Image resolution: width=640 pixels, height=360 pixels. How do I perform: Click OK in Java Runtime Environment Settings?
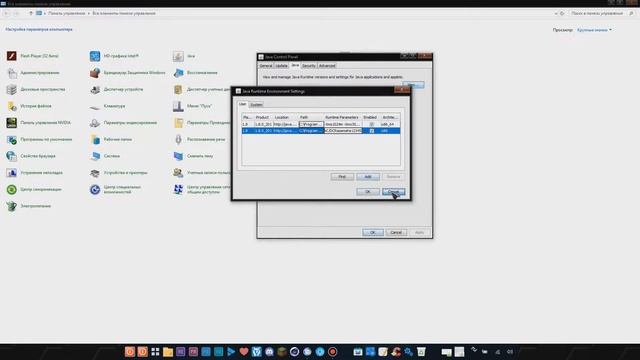(368, 192)
